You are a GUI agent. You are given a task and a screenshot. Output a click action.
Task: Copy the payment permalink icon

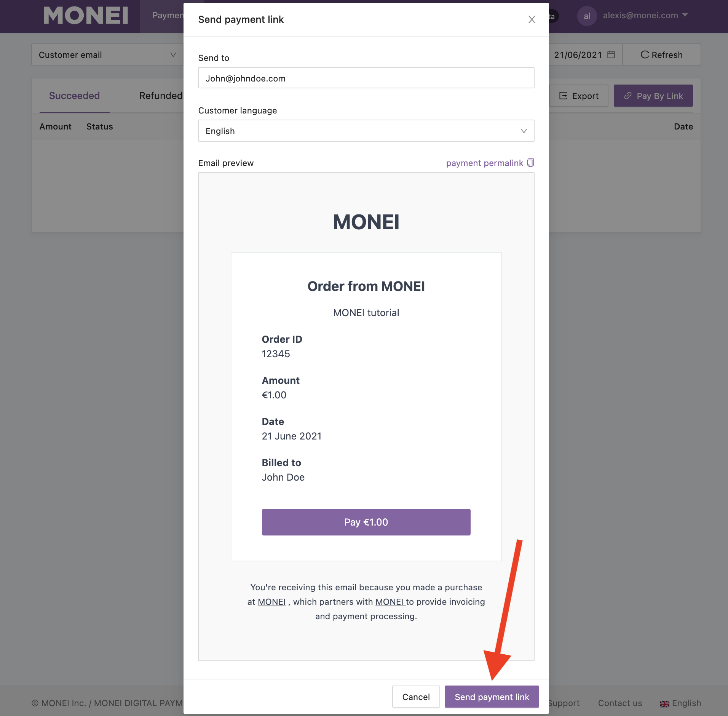coord(530,163)
